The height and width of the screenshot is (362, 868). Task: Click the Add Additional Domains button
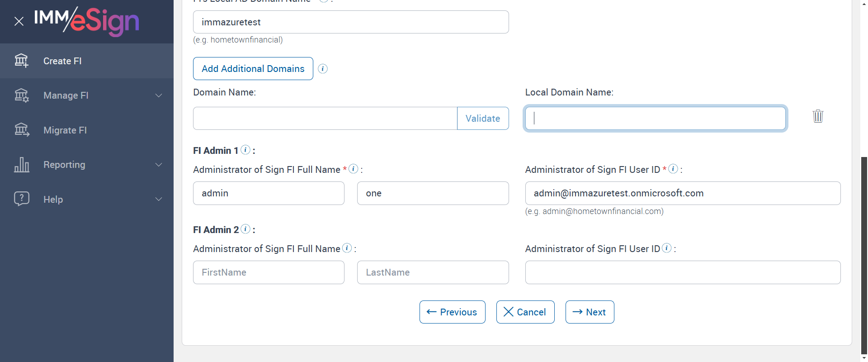pos(253,69)
